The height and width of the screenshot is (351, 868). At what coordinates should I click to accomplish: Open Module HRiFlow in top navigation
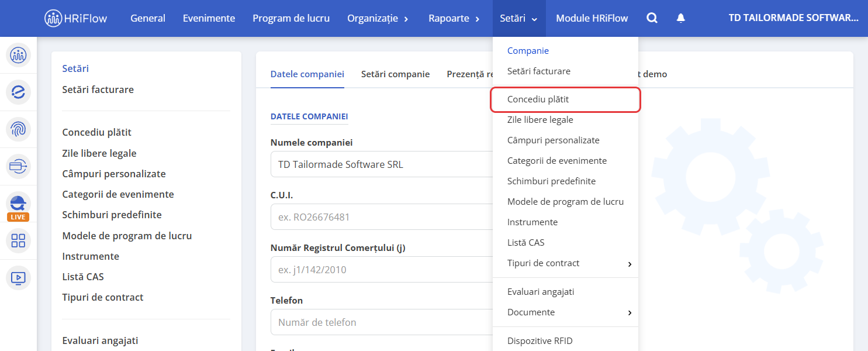click(592, 18)
